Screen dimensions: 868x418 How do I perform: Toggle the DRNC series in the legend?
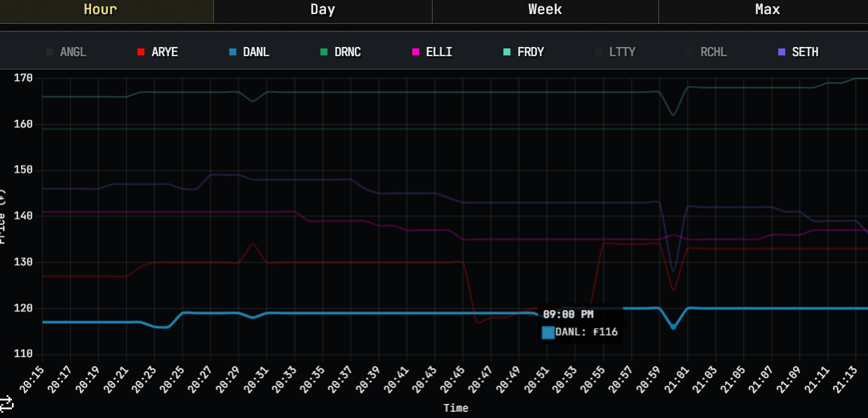(341, 52)
